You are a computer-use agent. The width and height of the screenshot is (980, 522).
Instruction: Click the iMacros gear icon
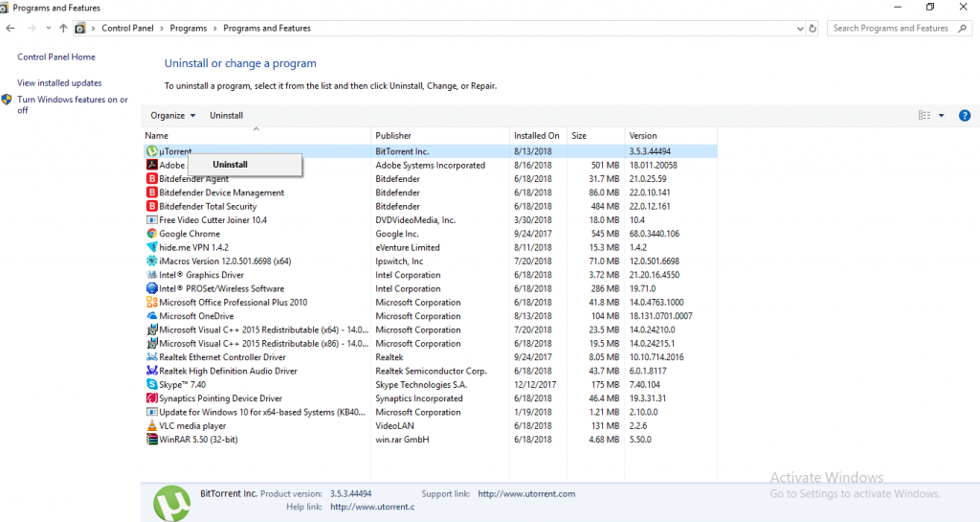tap(151, 261)
